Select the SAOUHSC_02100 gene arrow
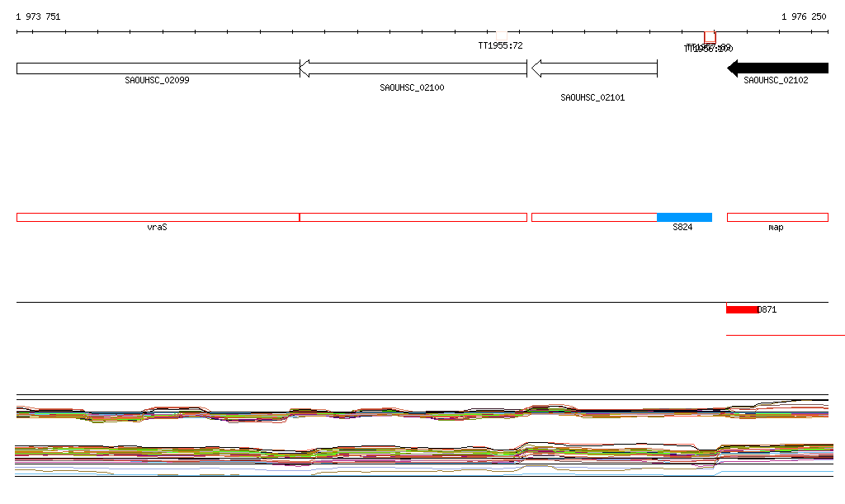The height and width of the screenshot is (504, 845). [x=413, y=68]
